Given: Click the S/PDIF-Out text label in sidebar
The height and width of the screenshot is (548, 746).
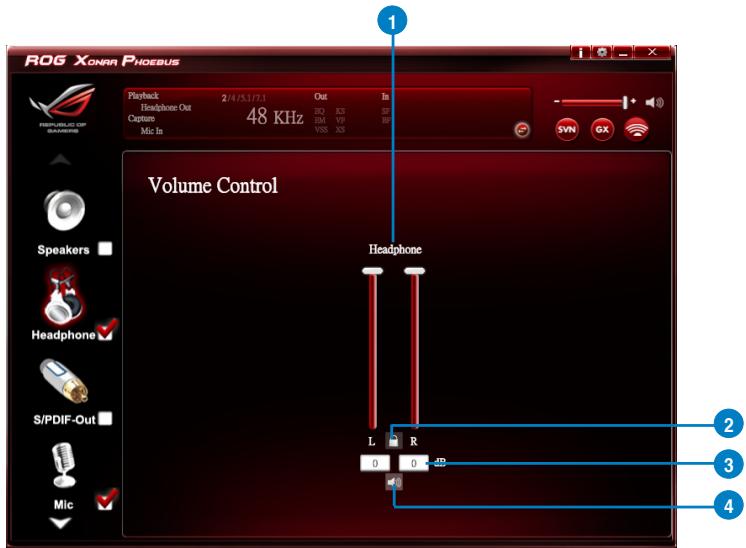Looking at the screenshot, I should click(x=64, y=420).
